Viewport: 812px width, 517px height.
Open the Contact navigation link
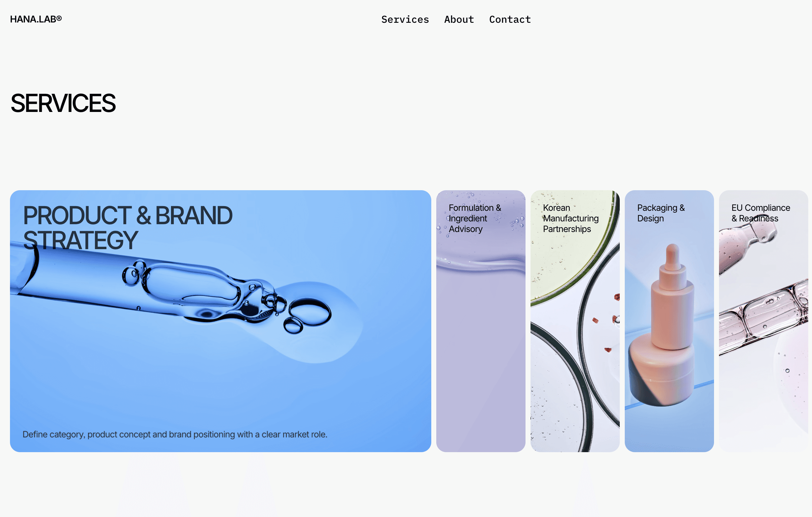(510, 20)
